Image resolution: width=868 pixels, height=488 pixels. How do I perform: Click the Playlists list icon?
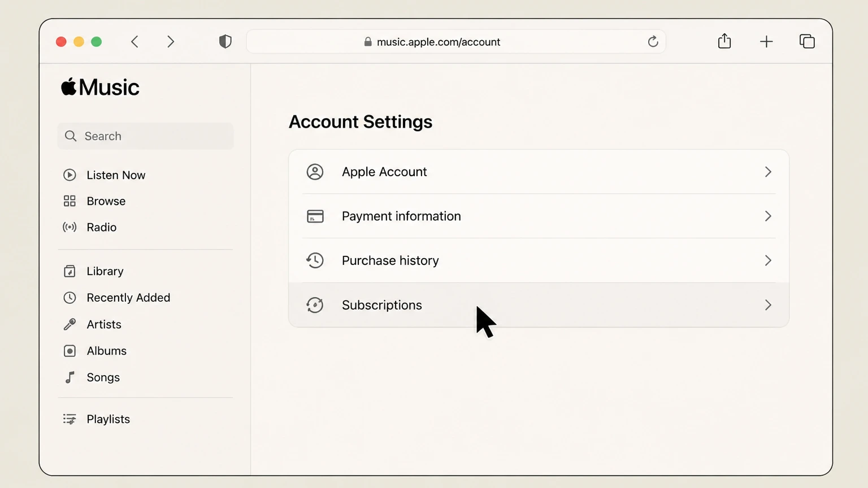pos(70,419)
